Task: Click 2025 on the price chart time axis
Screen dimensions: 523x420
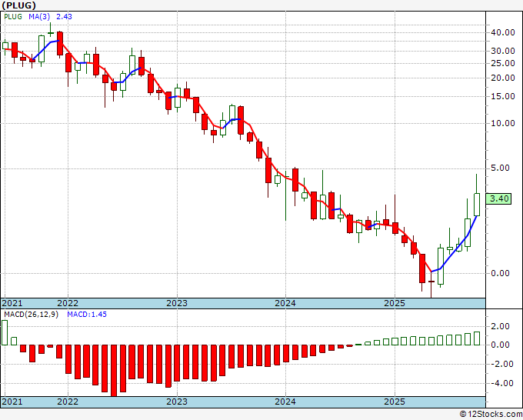Action: (395, 303)
